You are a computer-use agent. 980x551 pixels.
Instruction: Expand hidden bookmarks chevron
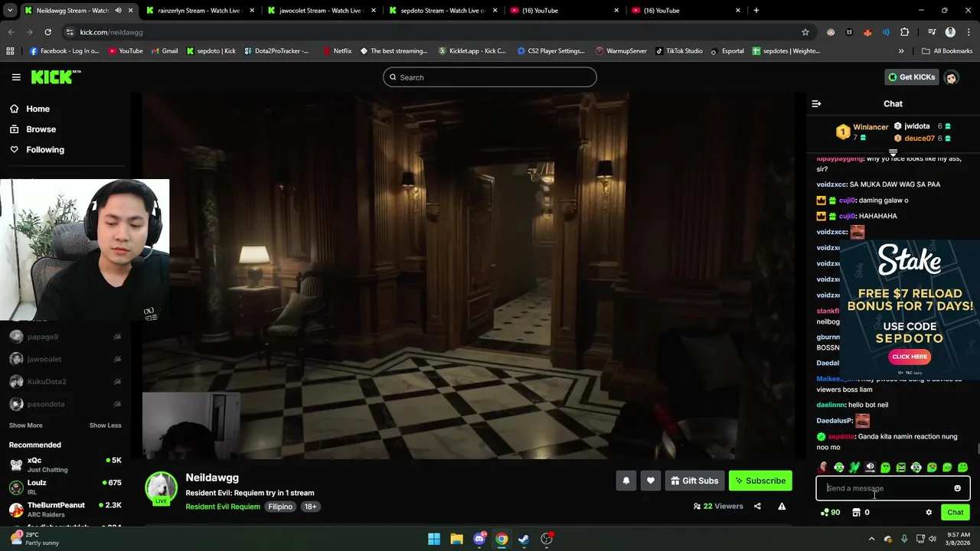tap(901, 51)
